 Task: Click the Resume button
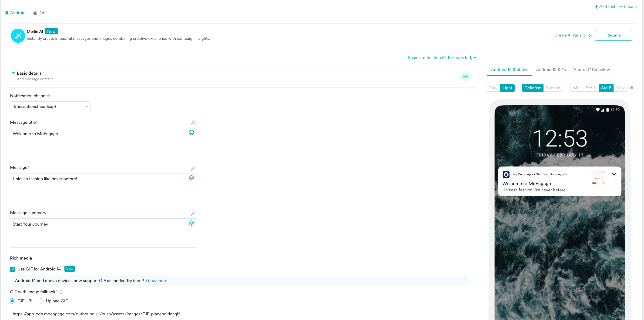coord(613,35)
